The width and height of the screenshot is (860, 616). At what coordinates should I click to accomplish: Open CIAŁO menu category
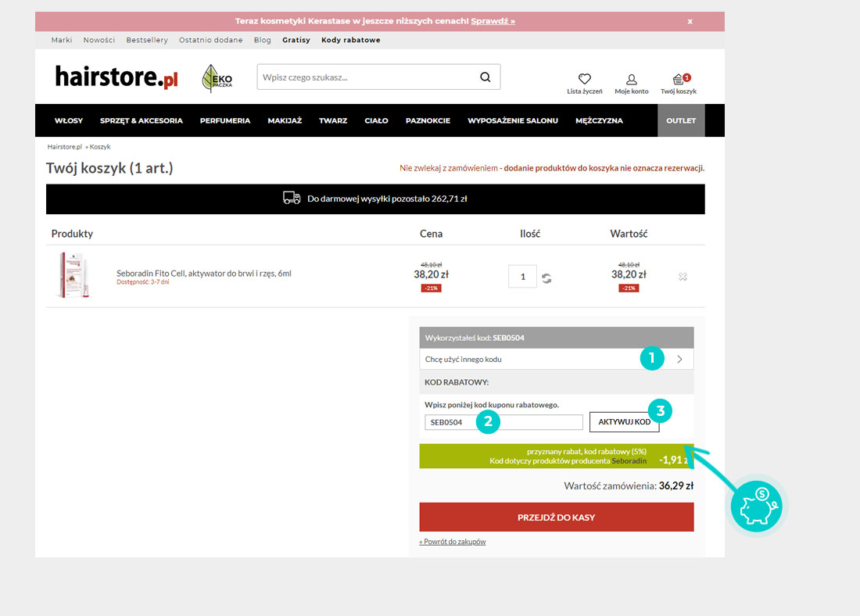tap(376, 120)
